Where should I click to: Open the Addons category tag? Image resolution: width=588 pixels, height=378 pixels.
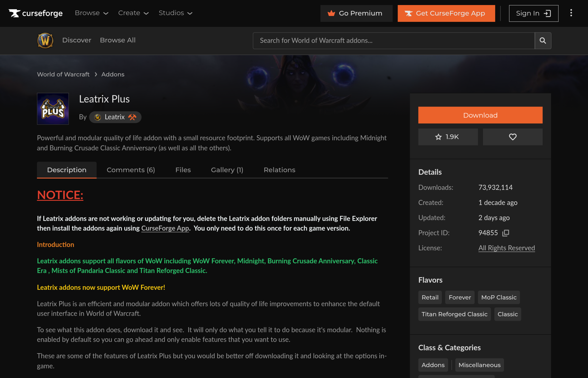click(x=433, y=365)
